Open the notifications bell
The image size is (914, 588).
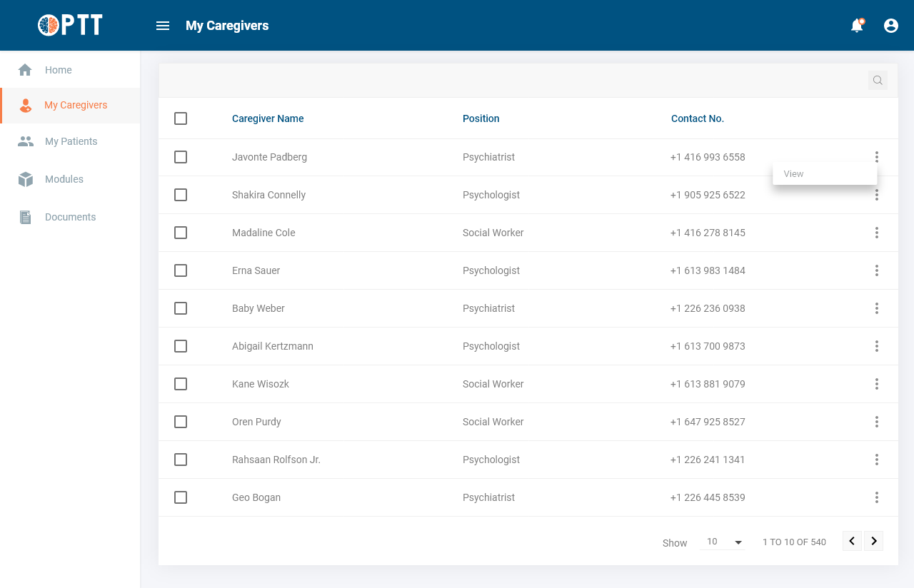tap(856, 26)
